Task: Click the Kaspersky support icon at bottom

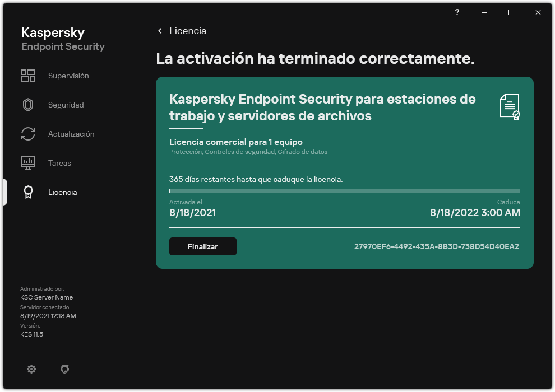Action: pos(65,369)
